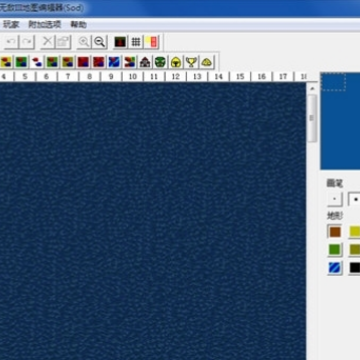Click column 10 on the top ruler
360x360 pixels.
pos(133,77)
